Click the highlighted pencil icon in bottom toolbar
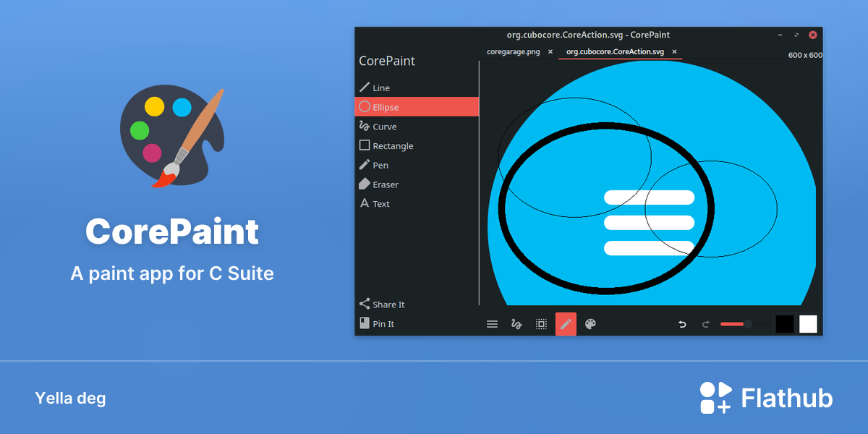 [x=566, y=324]
